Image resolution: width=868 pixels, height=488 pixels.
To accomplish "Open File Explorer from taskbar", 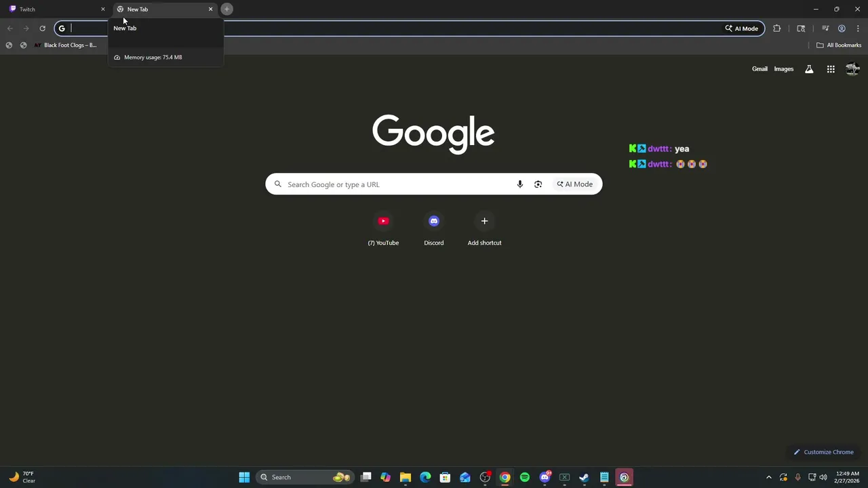I will click(406, 477).
